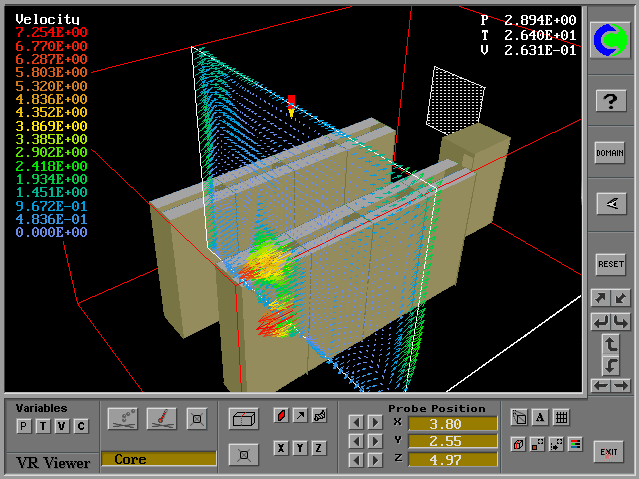This screenshot has width=639, height=479.
Task: Decrease probe X position with left arrow
Action: (355, 422)
